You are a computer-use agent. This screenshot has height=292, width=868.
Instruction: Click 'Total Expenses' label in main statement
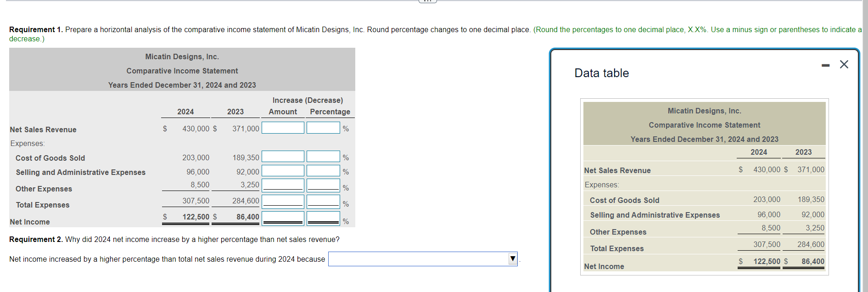(43, 205)
